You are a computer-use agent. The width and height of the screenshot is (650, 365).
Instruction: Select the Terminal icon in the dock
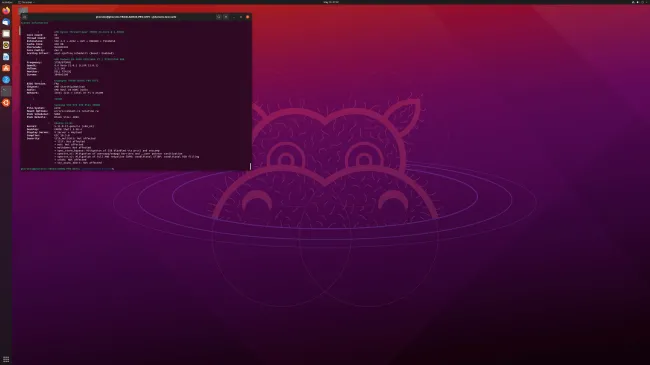coord(6,91)
